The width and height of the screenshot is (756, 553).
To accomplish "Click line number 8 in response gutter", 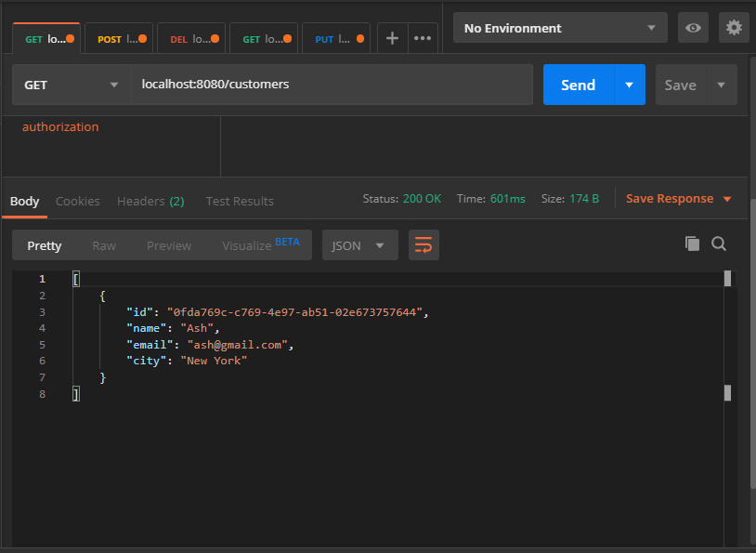I will click(x=43, y=394).
